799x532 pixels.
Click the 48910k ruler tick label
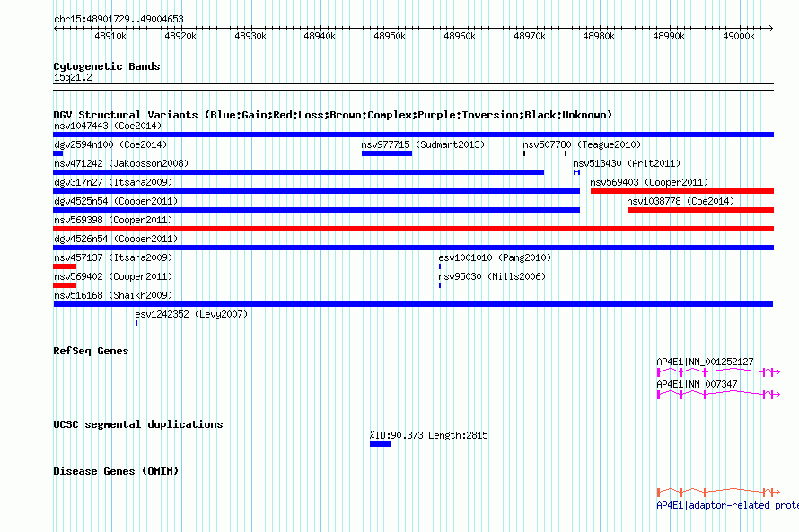(110, 36)
